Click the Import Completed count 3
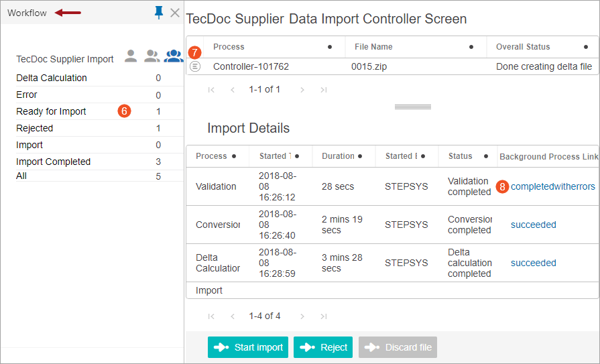This screenshot has width=600, height=364. [158, 162]
